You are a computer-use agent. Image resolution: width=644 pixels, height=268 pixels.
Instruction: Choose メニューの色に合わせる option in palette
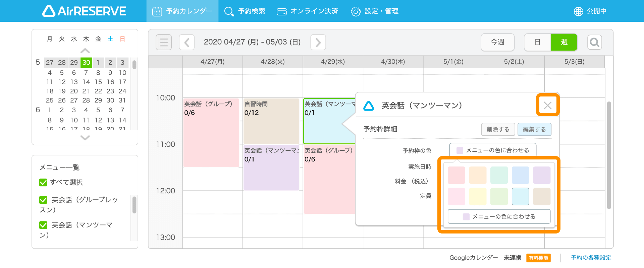pos(499,216)
